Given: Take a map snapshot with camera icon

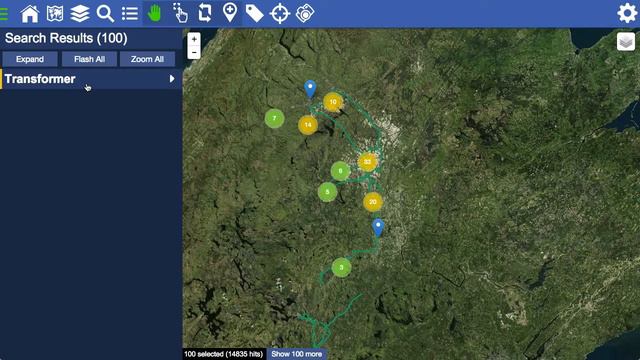Looking at the screenshot, I should [x=305, y=13].
